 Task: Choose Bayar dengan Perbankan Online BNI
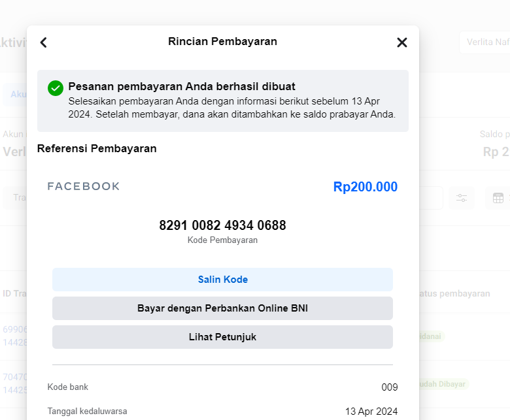(222, 308)
